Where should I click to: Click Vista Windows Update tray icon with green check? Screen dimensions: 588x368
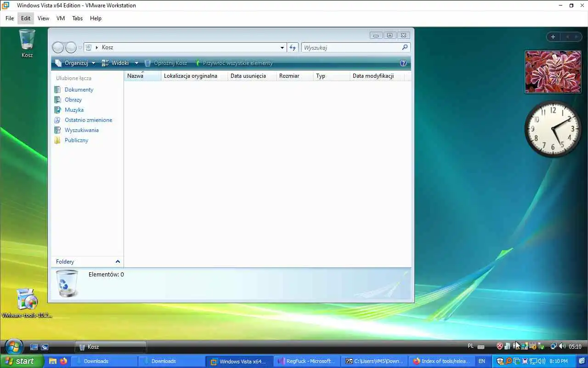pyautogui.click(x=541, y=346)
